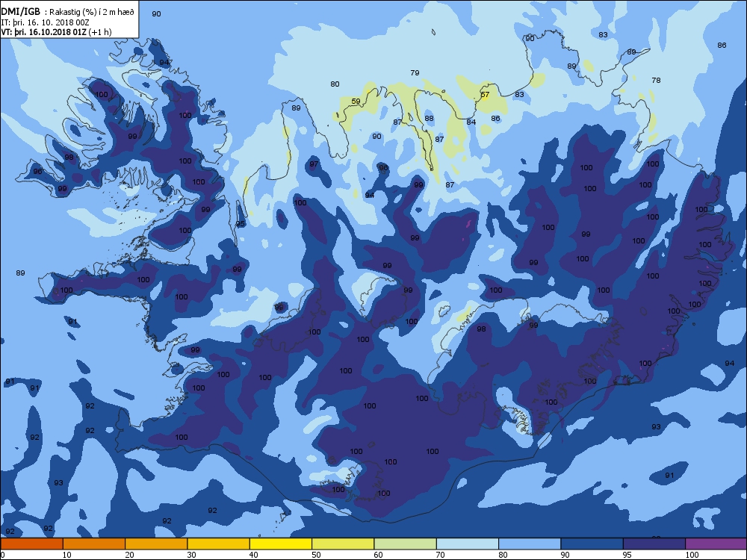
Task: Select the 'VT: þri. 16.10.2018 01Z (+1 h)' line
Action: pyautogui.click(x=56, y=32)
